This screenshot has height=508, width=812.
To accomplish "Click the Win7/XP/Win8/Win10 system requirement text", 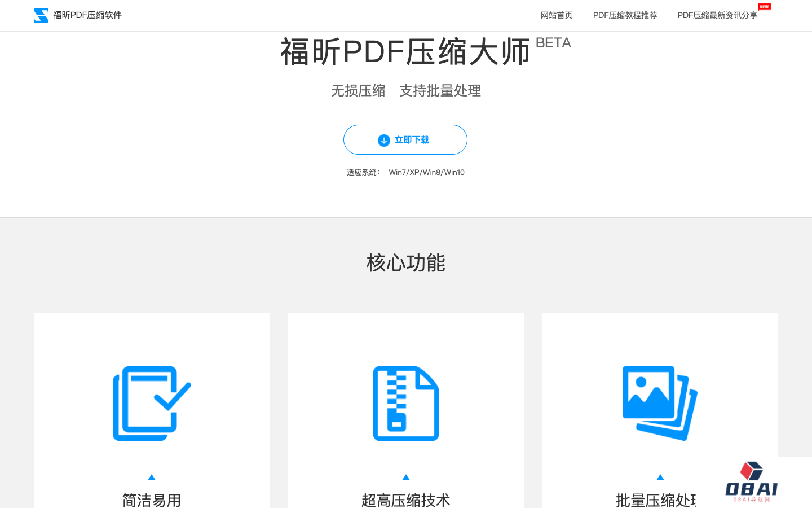I will click(x=426, y=172).
